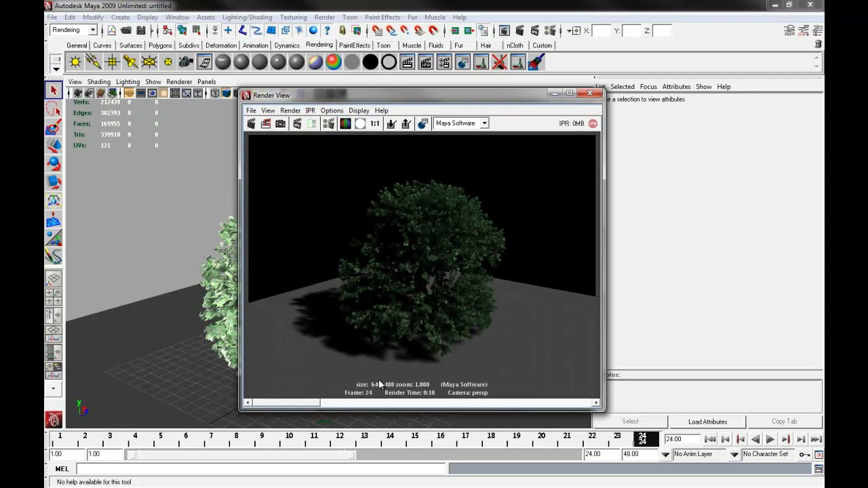Open Render Settings icon in Render View

(329, 123)
